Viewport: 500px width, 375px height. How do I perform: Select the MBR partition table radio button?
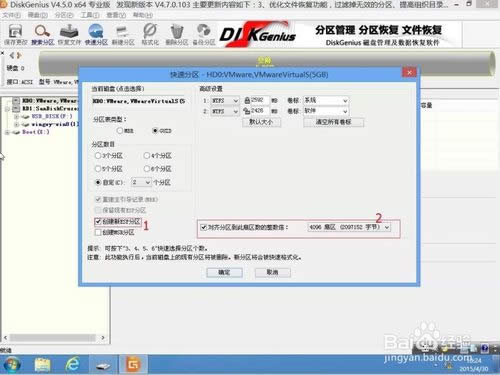[x=120, y=131]
